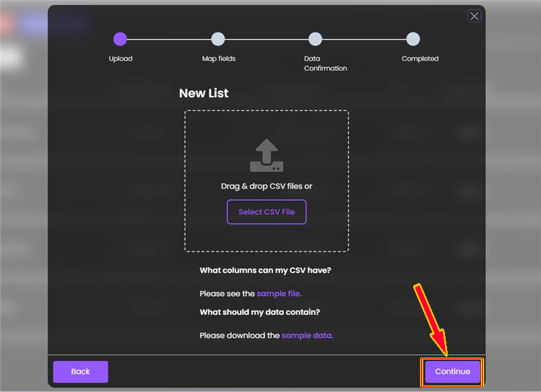The height and width of the screenshot is (392, 541).
Task: Go back with the Back button
Action: click(80, 371)
